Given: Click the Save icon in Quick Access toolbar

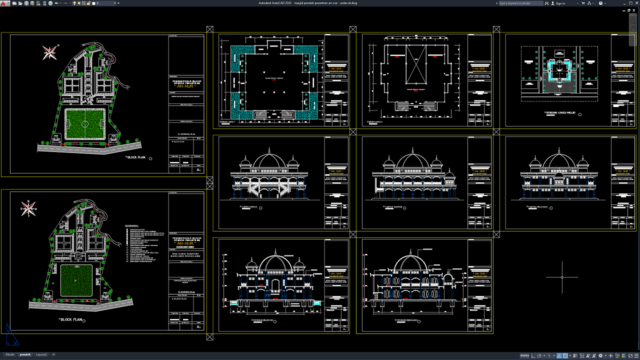Looking at the screenshot, I should [x=27, y=3].
